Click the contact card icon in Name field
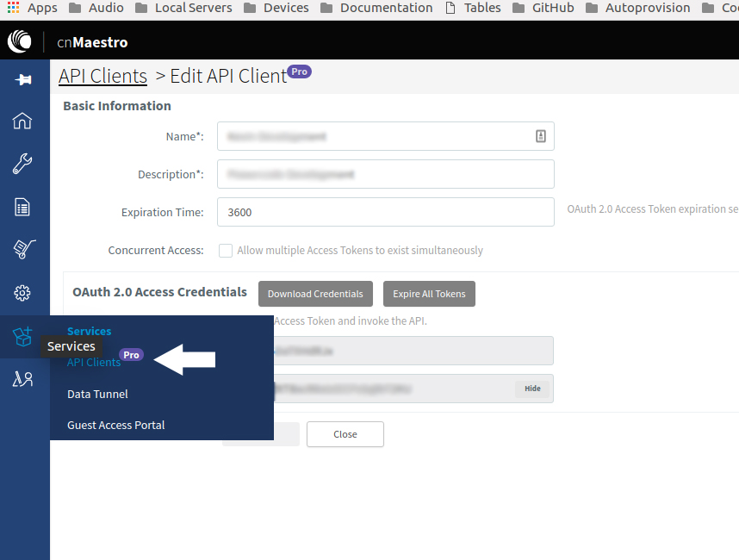The height and width of the screenshot is (560, 739). [x=541, y=136]
